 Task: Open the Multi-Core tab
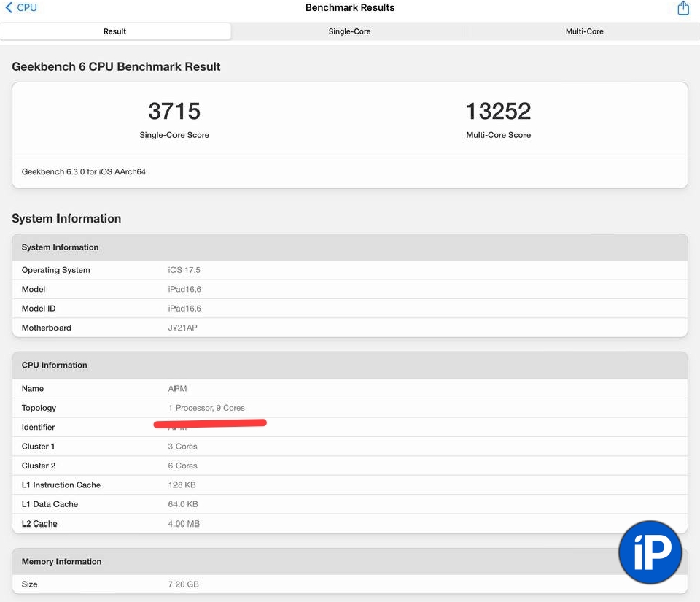coord(584,31)
